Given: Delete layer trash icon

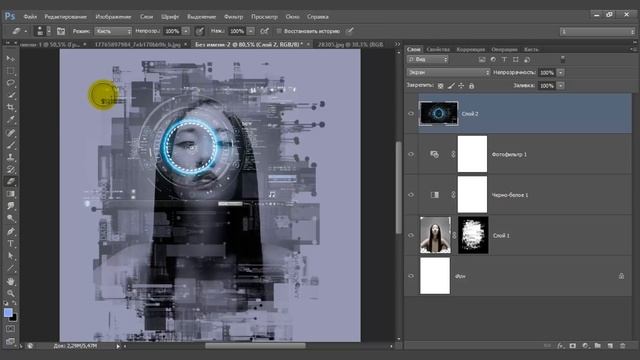Looking at the screenshot, I should click(622, 346).
